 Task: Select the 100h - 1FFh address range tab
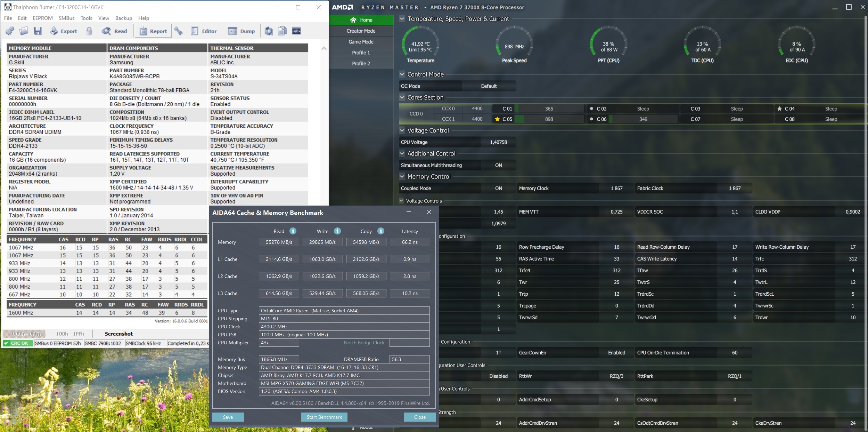[70, 334]
